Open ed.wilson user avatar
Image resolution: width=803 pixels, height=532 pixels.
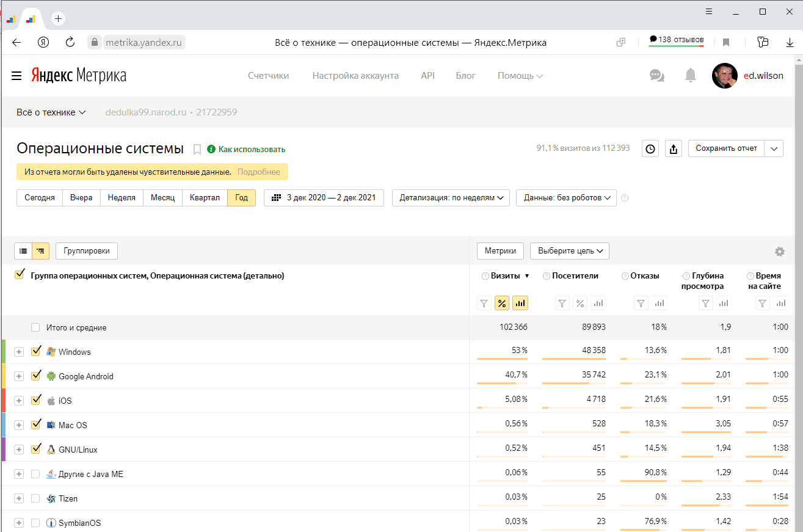[x=725, y=76]
